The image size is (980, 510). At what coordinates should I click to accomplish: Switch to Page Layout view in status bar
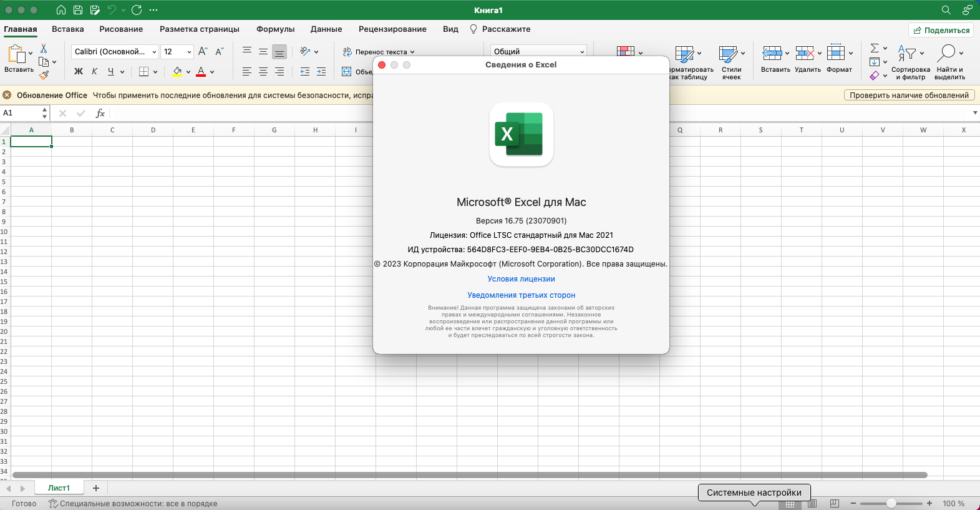tap(812, 503)
